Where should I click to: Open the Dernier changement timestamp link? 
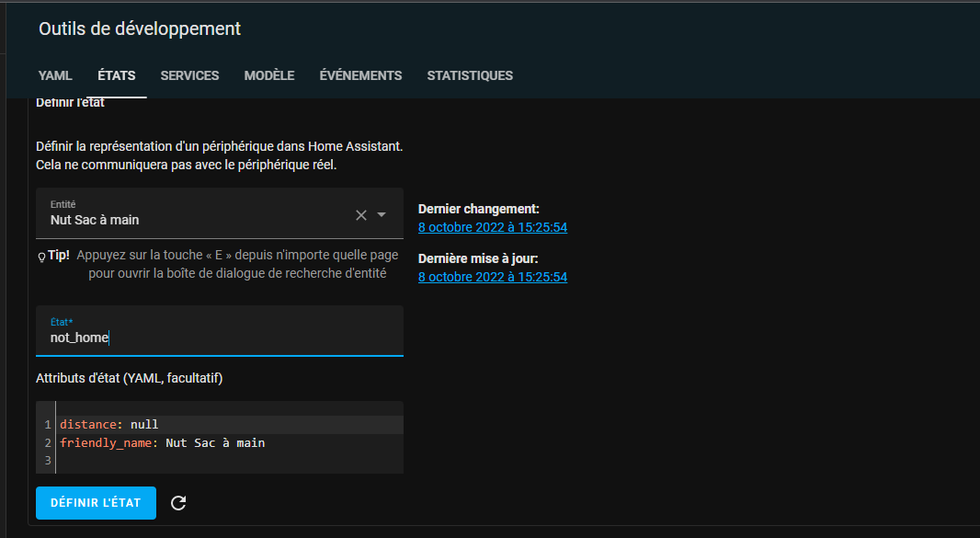[x=492, y=227]
